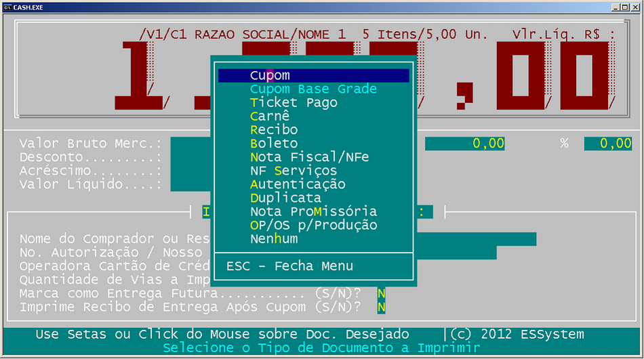Toggle Marca como Entrega Futura S/N field
The width and height of the screenshot is (644, 359).
382,294
